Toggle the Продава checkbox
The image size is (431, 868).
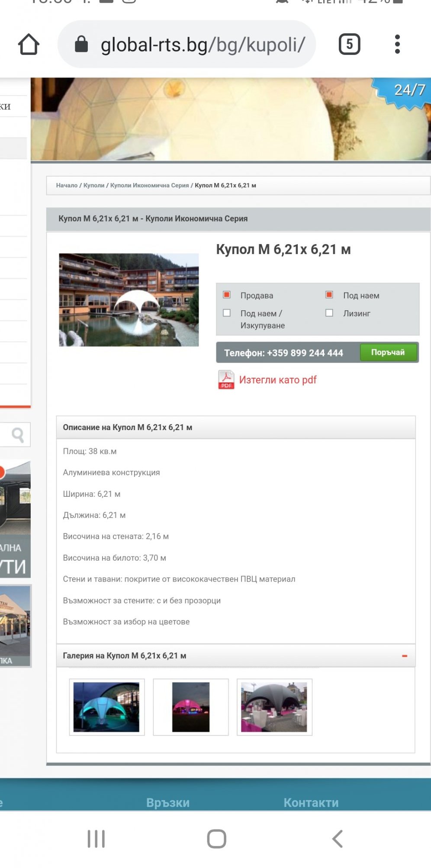coord(227,295)
